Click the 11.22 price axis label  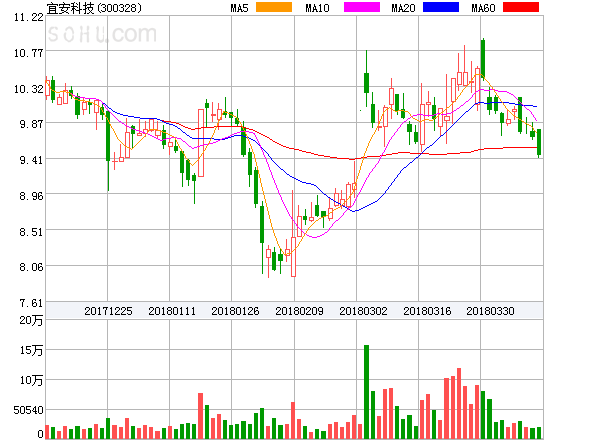pos(29,17)
